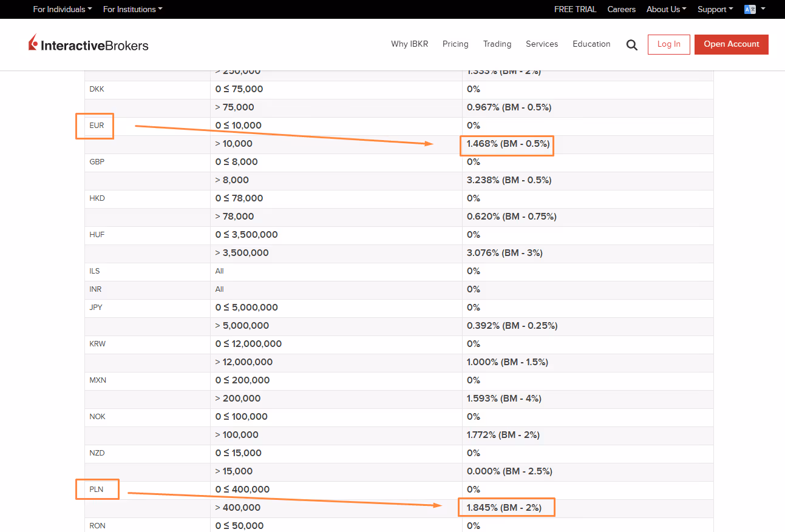Image resolution: width=785 pixels, height=532 pixels.
Task: Open the Pricing menu
Action: point(455,44)
